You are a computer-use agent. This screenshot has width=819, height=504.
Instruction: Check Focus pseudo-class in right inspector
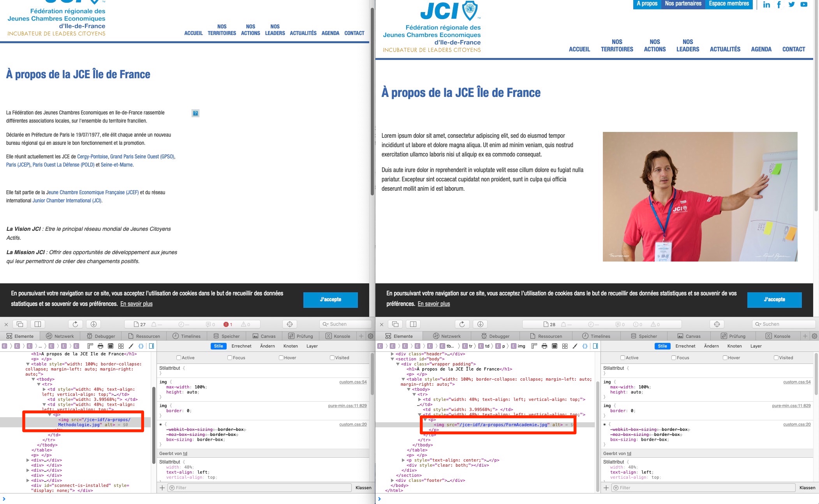click(674, 358)
